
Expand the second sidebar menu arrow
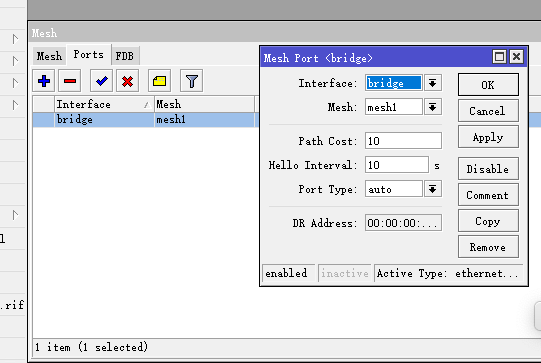[x=15, y=61]
